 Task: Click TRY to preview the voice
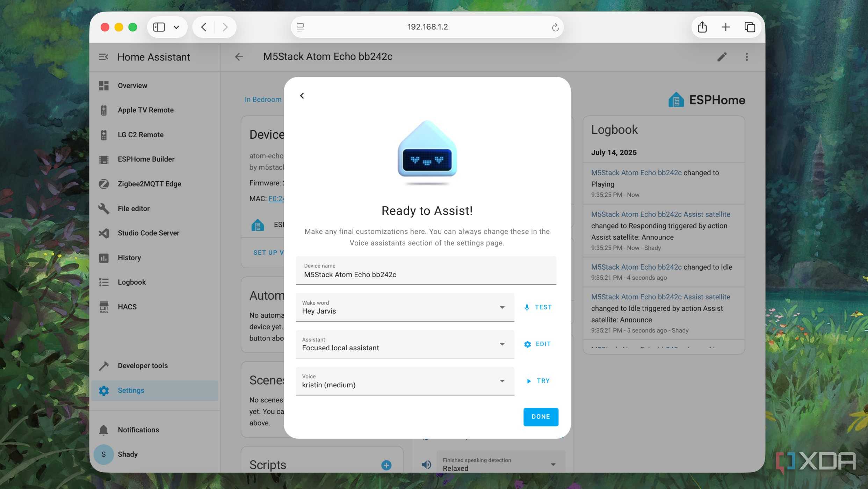click(x=538, y=381)
